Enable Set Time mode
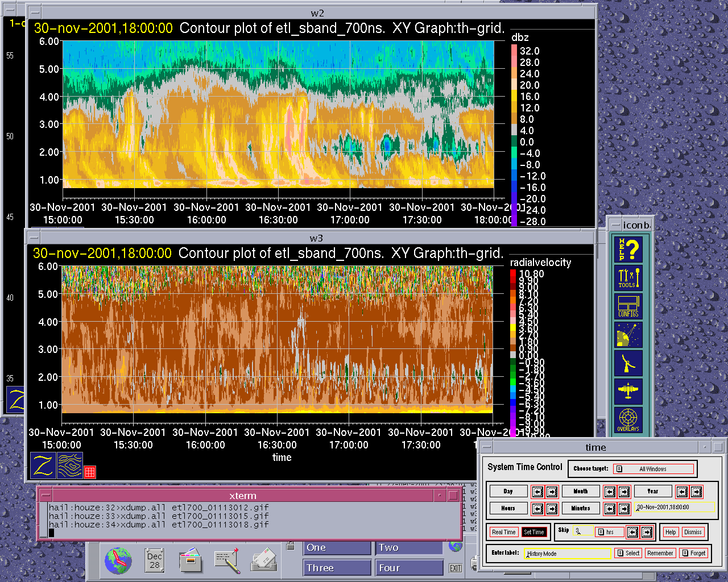The width and height of the screenshot is (728, 582). (534, 532)
